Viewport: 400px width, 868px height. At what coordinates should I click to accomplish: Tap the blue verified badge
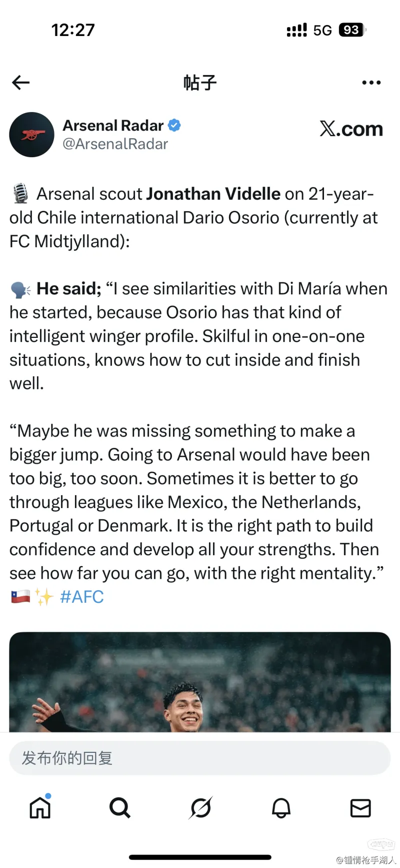coord(174,125)
